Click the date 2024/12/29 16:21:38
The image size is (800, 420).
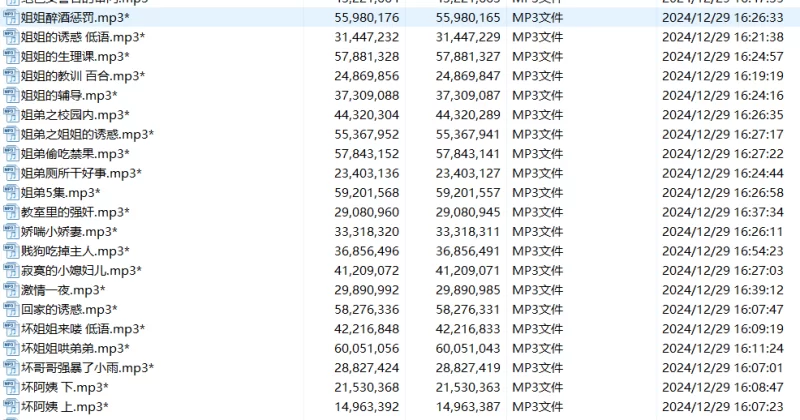(722, 37)
